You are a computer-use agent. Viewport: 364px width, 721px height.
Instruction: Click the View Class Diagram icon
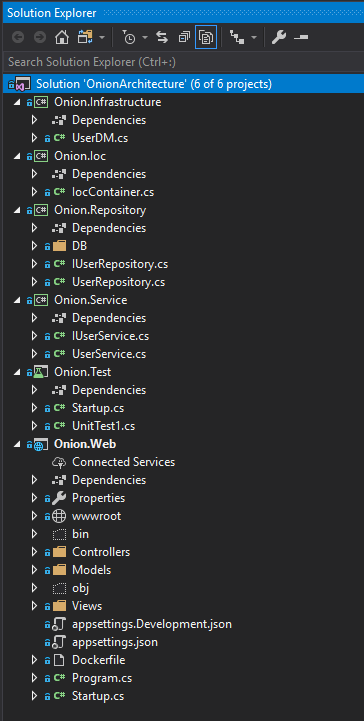tap(237, 38)
